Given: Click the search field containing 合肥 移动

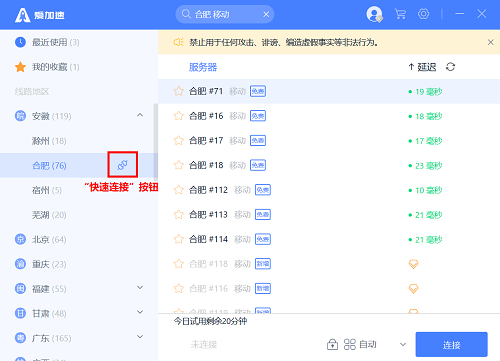Looking at the screenshot, I should 225,14.
